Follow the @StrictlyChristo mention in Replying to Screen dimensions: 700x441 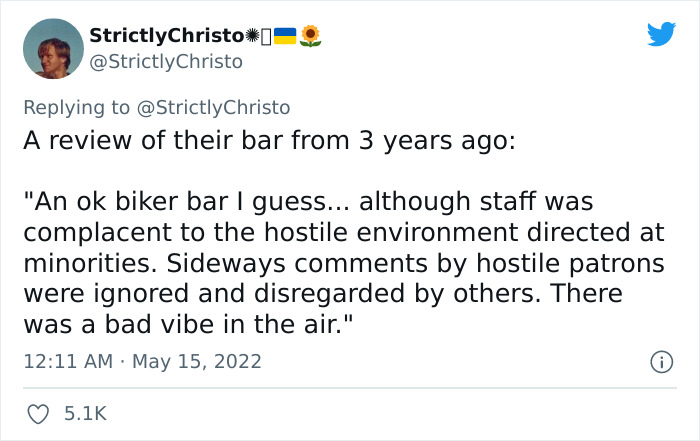point(223,108)
